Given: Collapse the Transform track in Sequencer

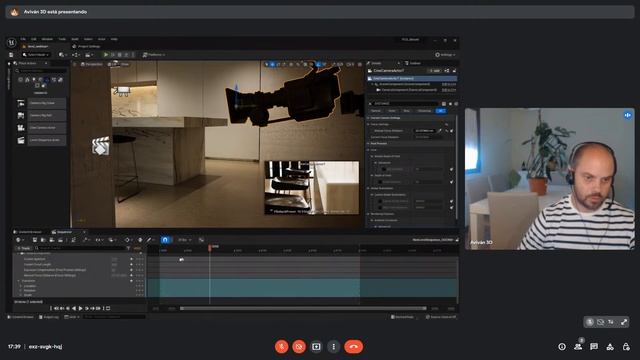Looking at the screenshot, I should [18, 281].
